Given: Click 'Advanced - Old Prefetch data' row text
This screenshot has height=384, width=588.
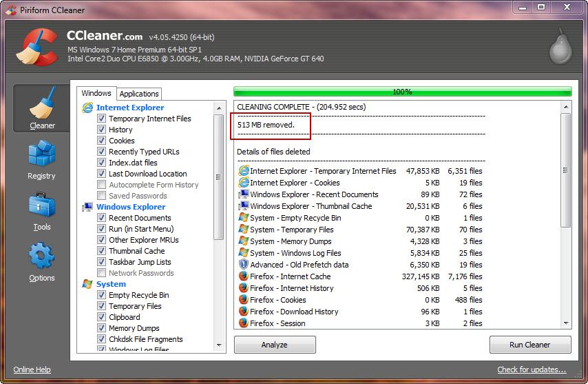Looking at the screenshot, I should click(x=300, y=265).
